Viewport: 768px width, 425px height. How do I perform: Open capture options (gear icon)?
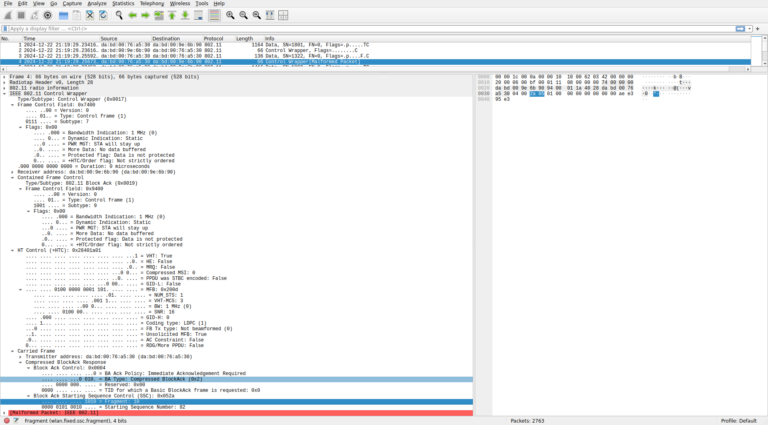pos(48,15)
